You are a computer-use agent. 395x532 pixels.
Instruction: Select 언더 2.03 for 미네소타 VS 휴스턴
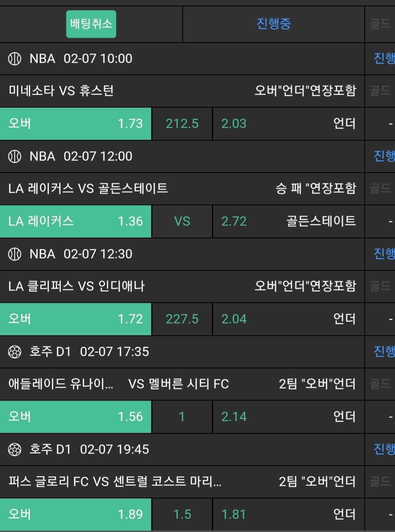[288, 123]
